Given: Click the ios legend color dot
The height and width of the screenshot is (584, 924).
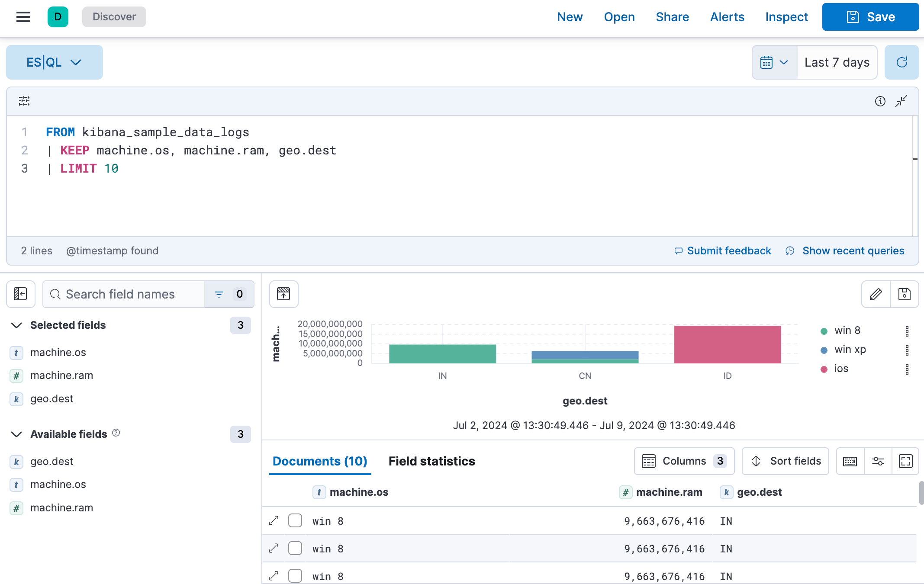Looking at the screenshot, I should pos(824,369).
